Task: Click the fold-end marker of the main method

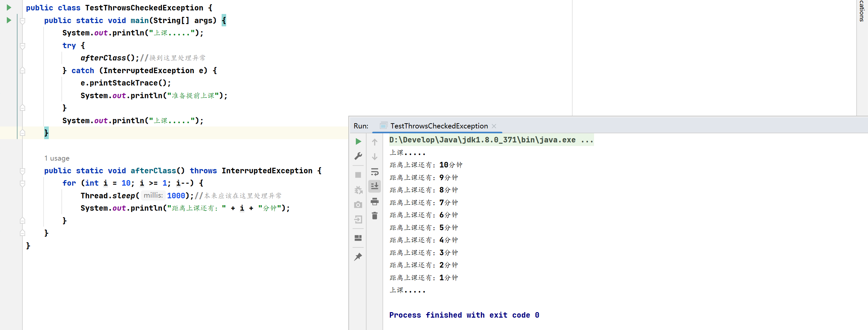Action: [x=22, y=133]
